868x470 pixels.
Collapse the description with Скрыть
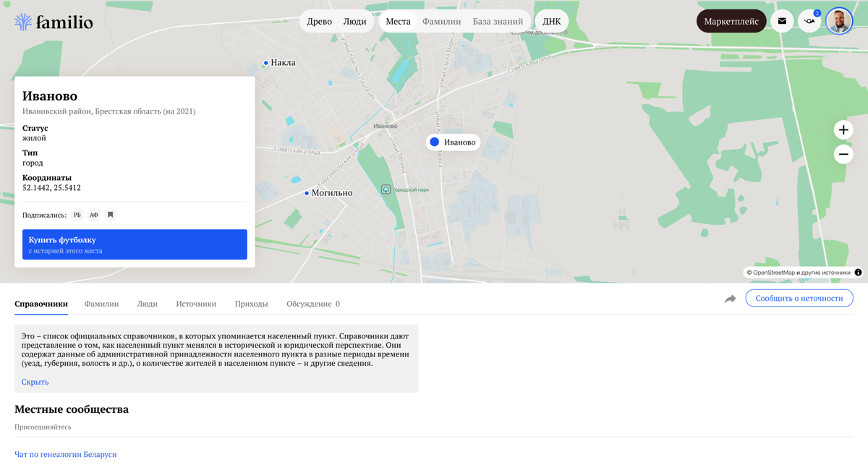(x=35, y=380)
